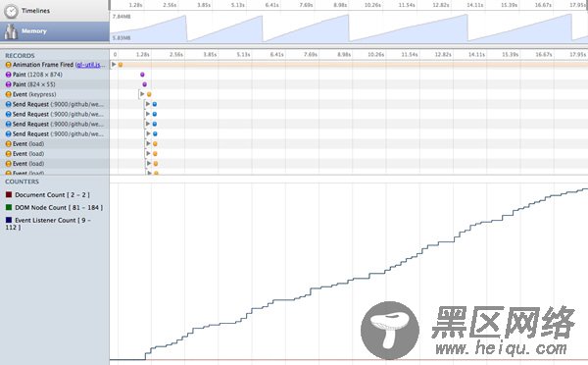Click the orange Animation Frame Fired icon
The height and width of the screenshot is (365, 588).
pos(8,65)
